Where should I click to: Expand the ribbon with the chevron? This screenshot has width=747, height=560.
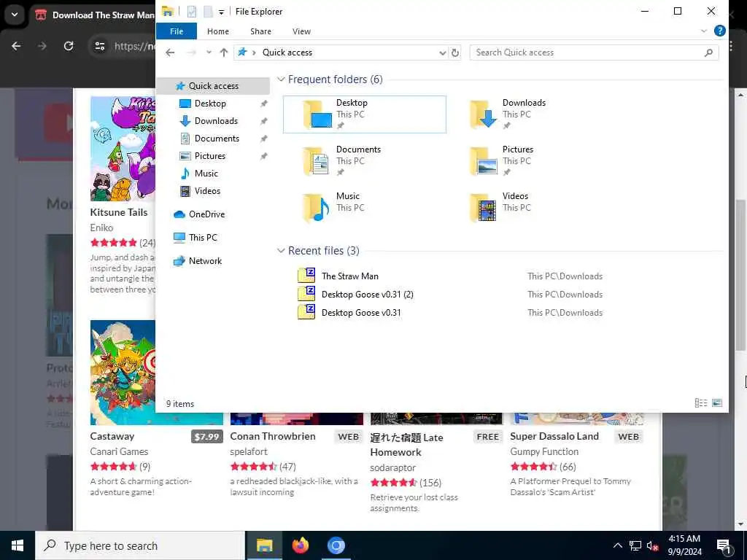[704, 31]
